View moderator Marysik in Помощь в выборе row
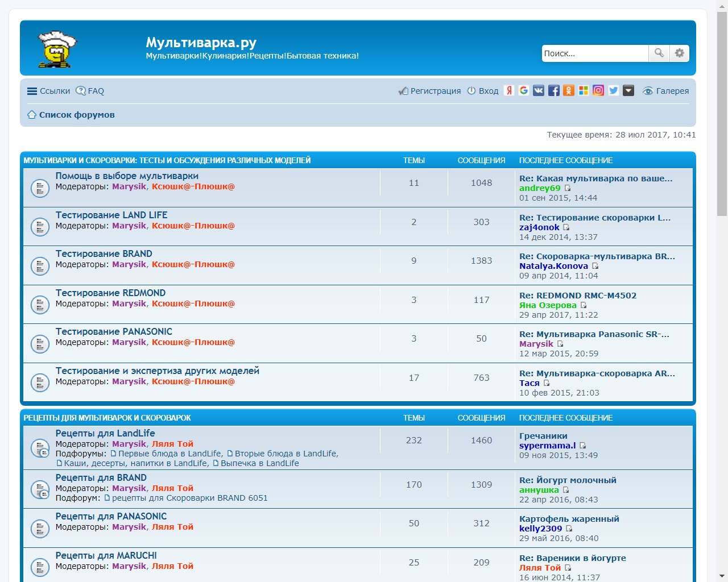728x582 pixels. 129,186
